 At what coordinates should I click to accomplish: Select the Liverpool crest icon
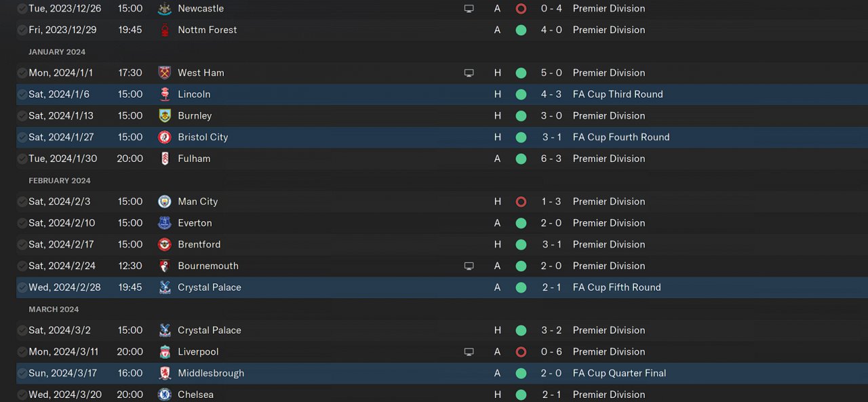pyautogui.click(x=164, y=352)
